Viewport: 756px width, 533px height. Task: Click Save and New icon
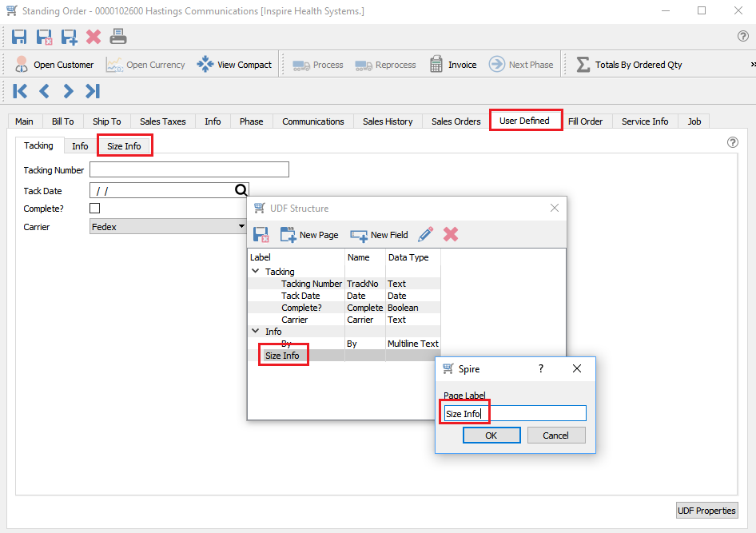pos(69,37)
